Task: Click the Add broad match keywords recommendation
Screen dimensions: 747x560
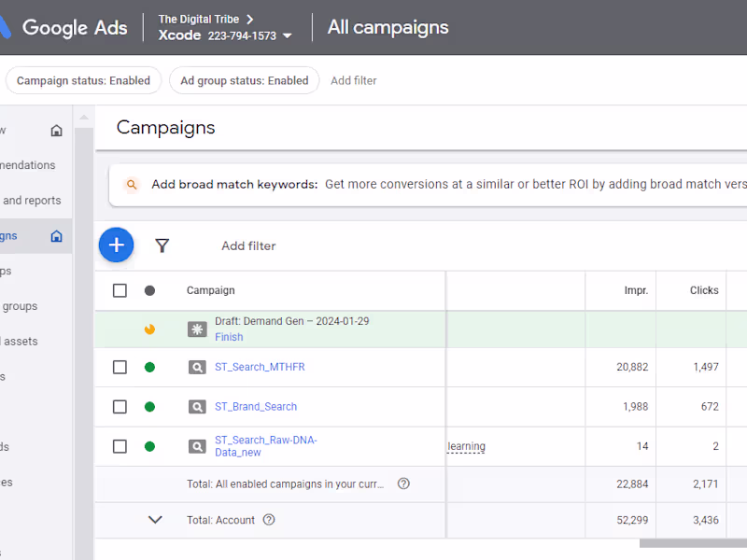Action: (x=428, y=185)
